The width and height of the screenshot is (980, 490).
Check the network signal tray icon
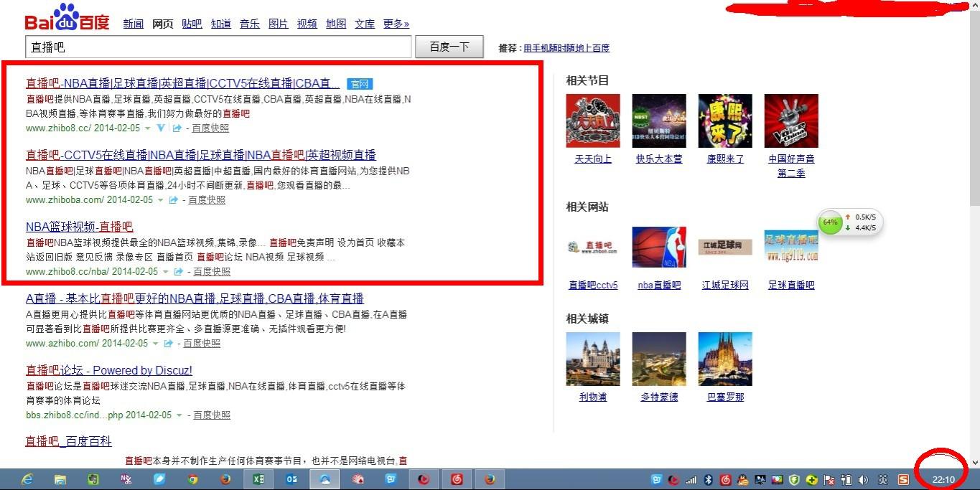pos(691,480)
